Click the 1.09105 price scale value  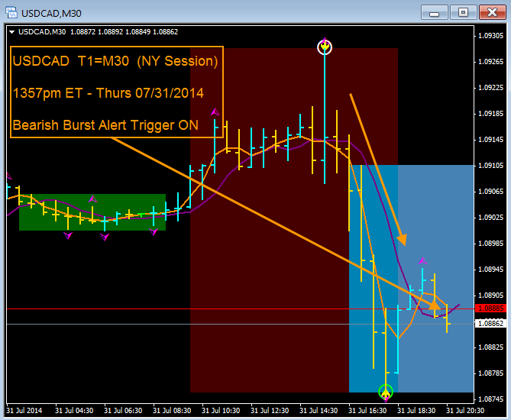[x=491, y=166]
